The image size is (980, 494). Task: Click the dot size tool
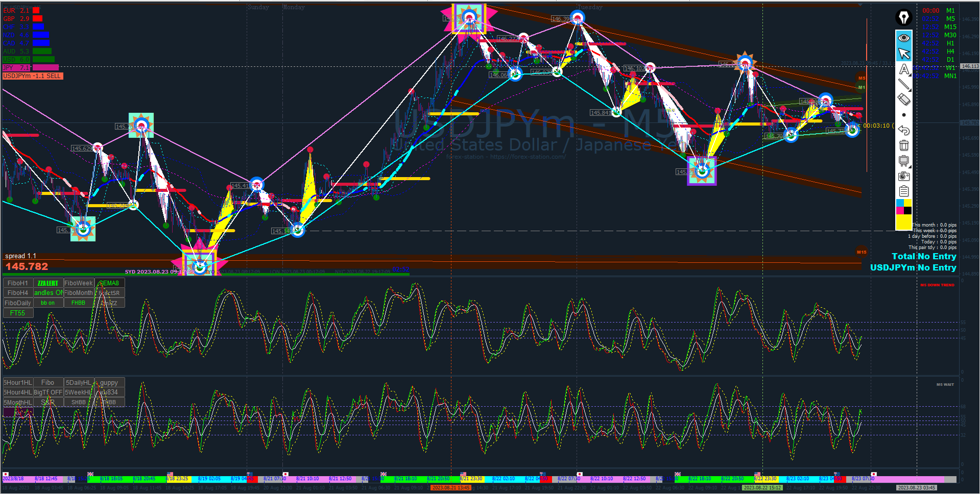(x=903, y=115)
